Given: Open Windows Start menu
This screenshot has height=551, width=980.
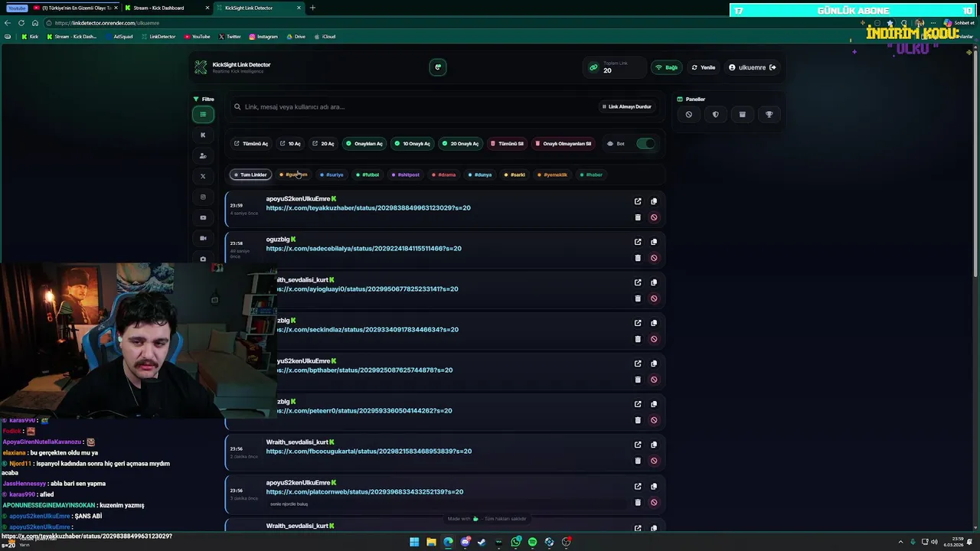Looking at the screenshot, I should [x=414, y=542].
